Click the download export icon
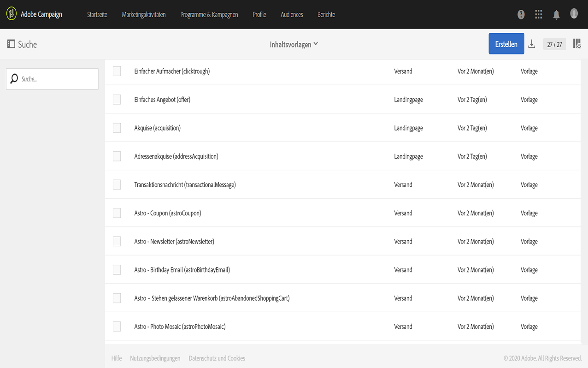588x368 pixels. (x=532, y=44)
